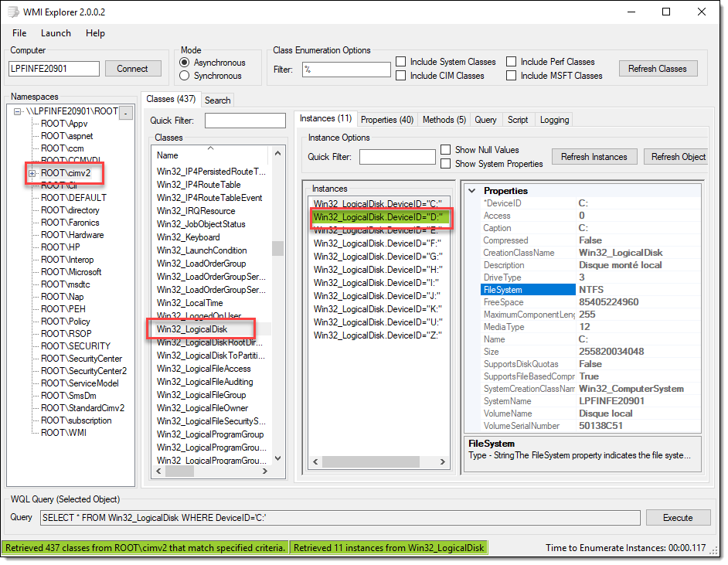Select the Classes (437) tab
This screenshot has height=565, width=728.
(x=170, y=99)
